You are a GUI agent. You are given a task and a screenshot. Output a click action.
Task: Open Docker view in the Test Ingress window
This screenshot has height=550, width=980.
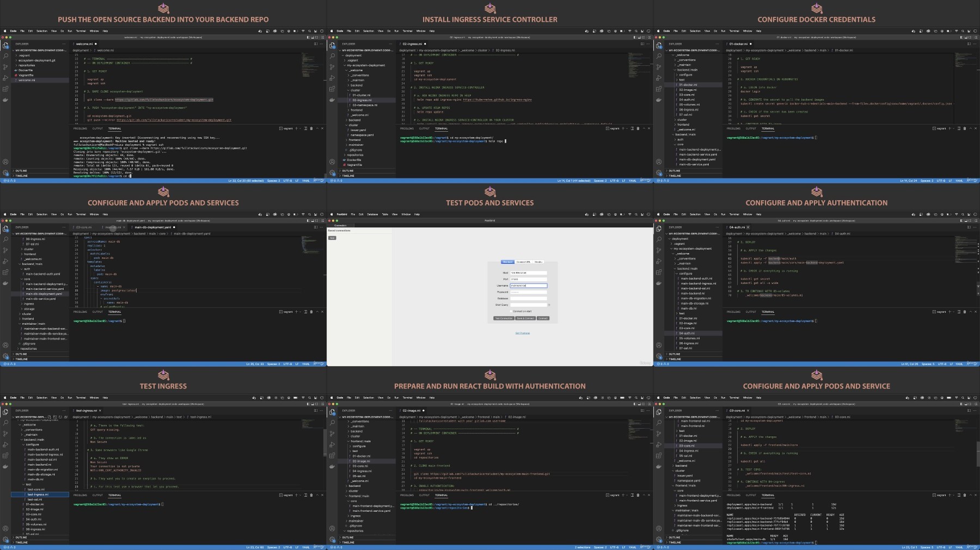pyautogui.click(x=5, y=466)
